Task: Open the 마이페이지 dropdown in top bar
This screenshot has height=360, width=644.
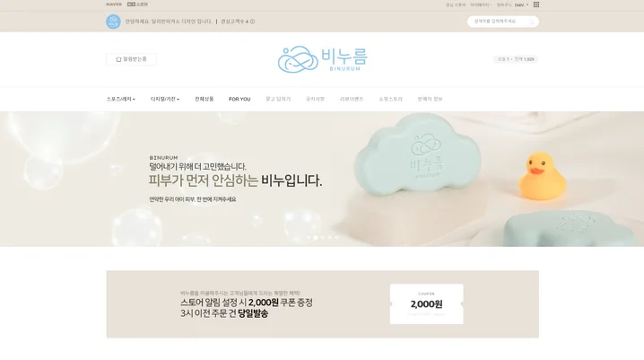Action: [481, 4]
